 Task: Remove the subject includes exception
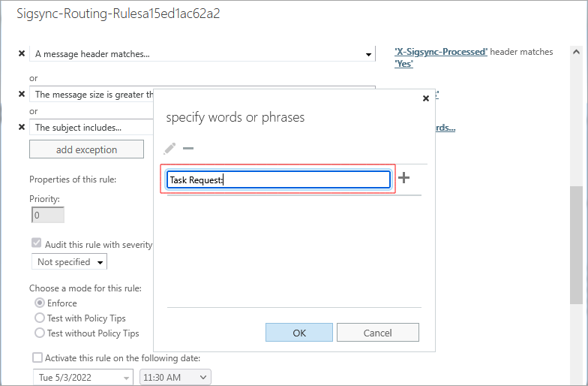[22, 128]
